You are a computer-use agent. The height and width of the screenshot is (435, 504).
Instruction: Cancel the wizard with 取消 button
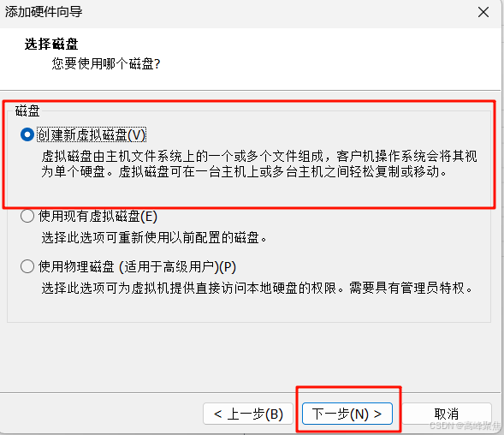pos(447,414)
